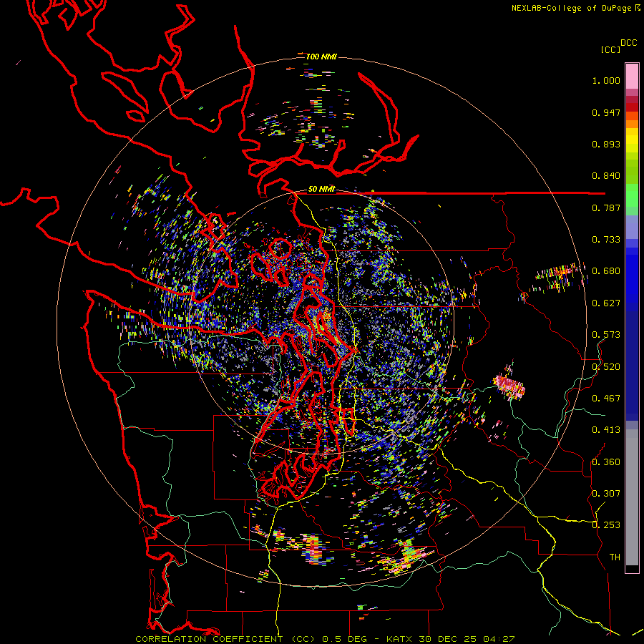This screenshot has width=644, height=644.
Task: Click the 0.467 color scale value
Action: pos(606,398)
